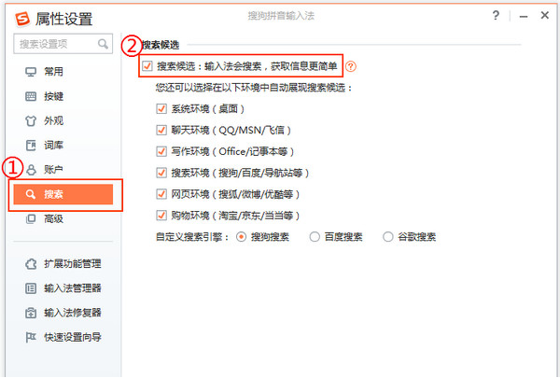
Task: Click the puzzle icon beside 扩展功能管理
Action: coord(31,264)
